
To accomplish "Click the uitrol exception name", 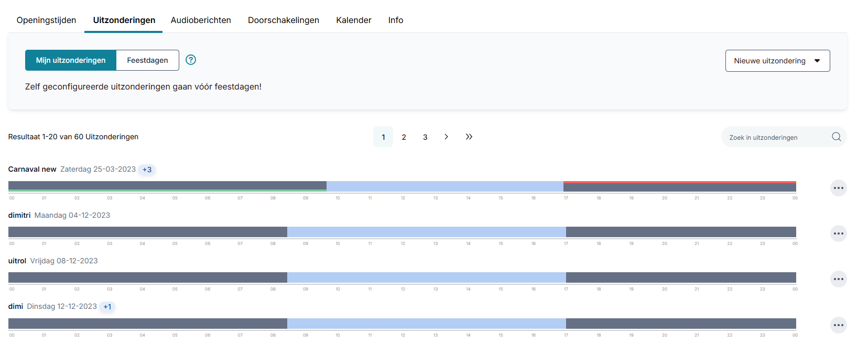I will [17, 261].
